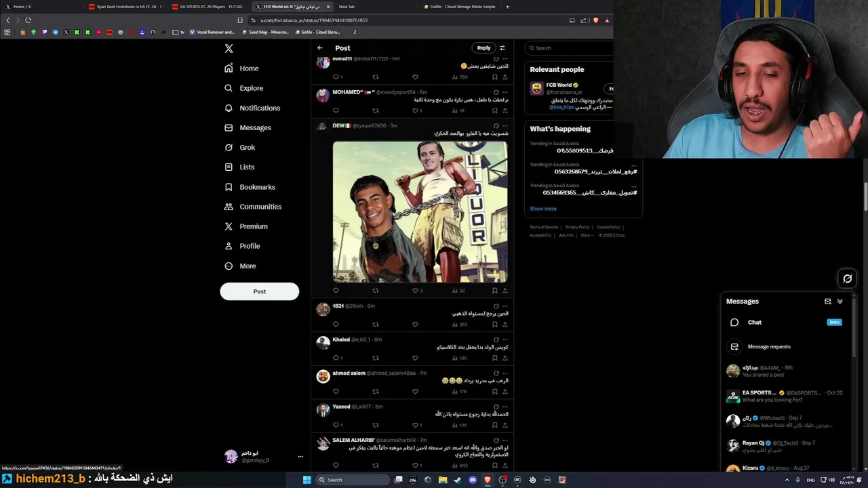Open reply sorting filter icon beside Reply
The image size is (868, 488).
pos(502,48)
